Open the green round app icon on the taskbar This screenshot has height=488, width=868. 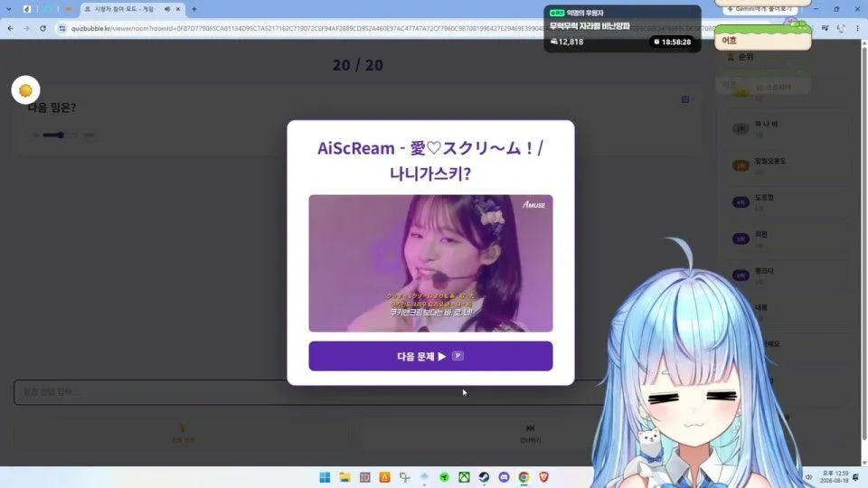coord(444,477)
